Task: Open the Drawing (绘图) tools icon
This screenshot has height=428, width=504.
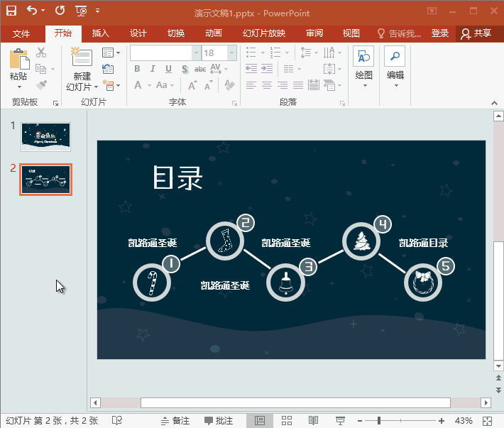Action: point(363,57)
